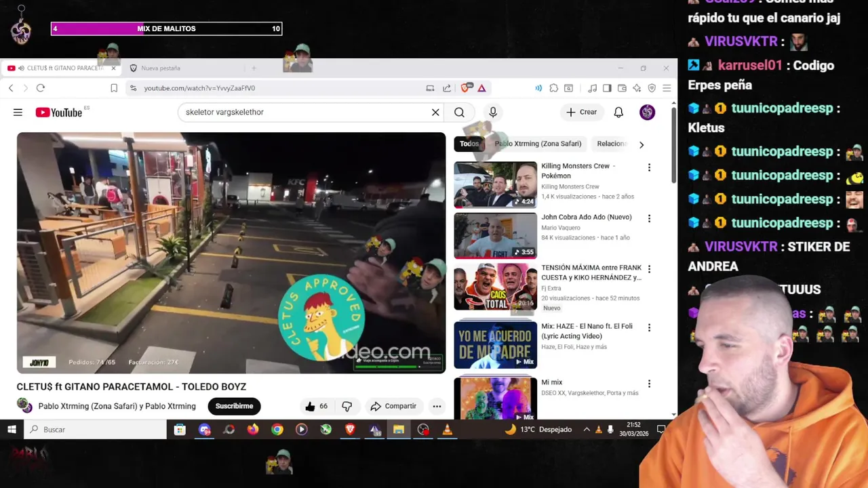Open the YouTube account avatar menu

click(x=648, y=113)
